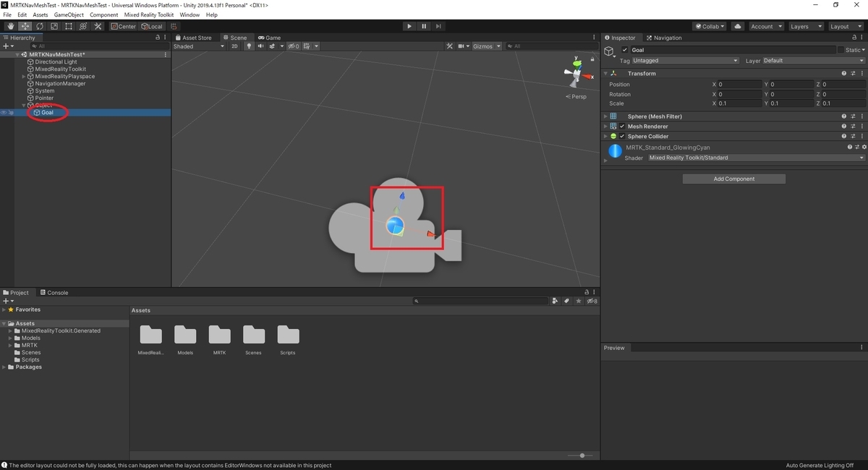868x470 pixels.
Task: Select the Scale tool
Action: (54, 27)
